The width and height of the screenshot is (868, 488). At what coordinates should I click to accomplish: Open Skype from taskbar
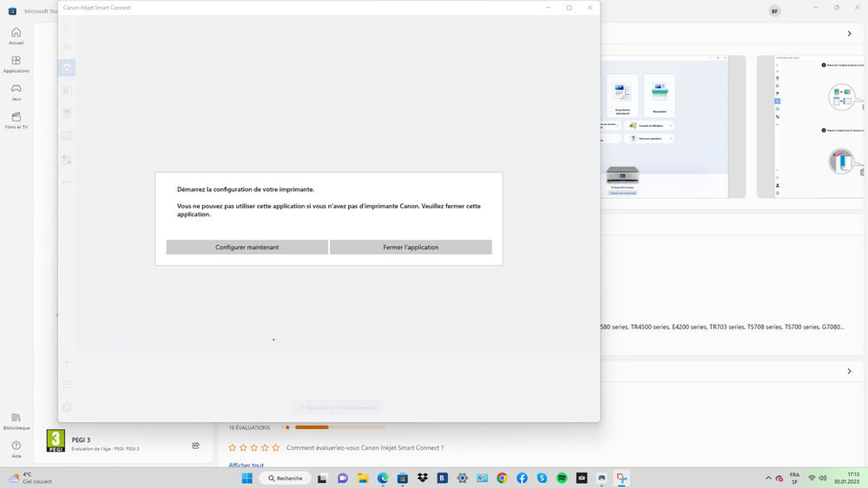542,478
